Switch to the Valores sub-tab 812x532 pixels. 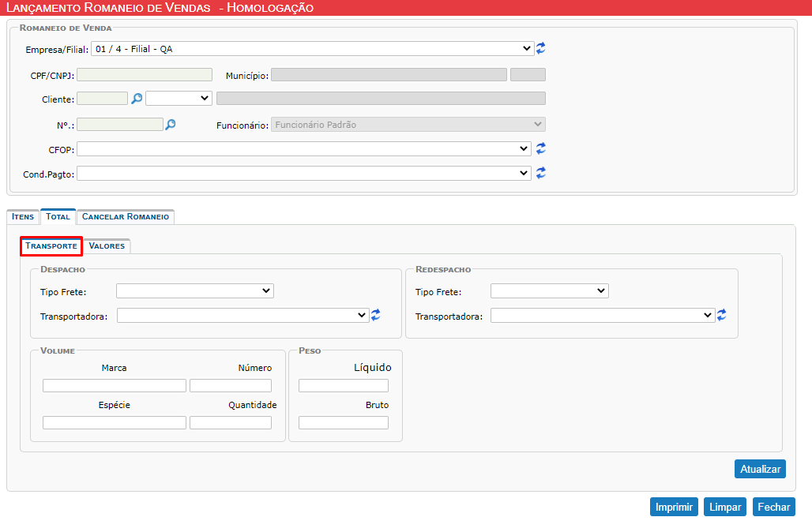pyautogui.click(x=107, y=246)
